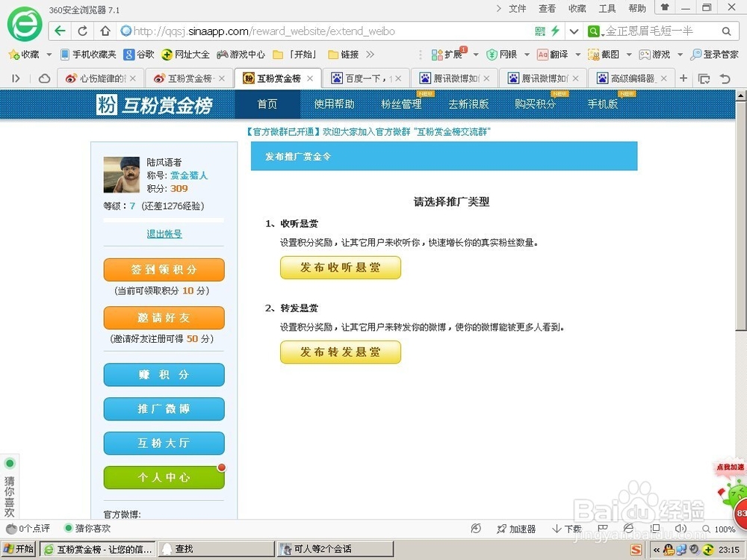Click the page vertical scrollbar
Screen dimensions: 747x560
pos(741,214)
